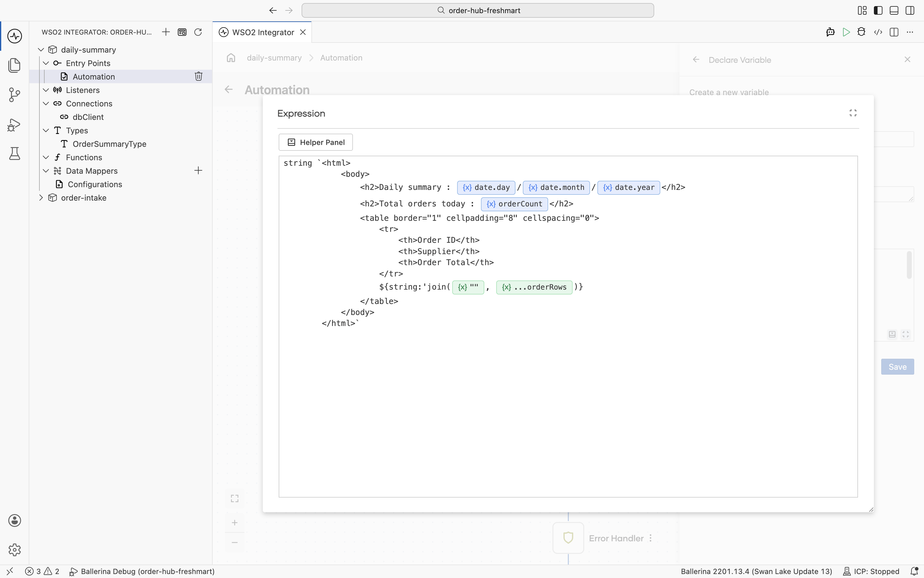Collapse the Data Mappers node
This screenshot has height=578, width=924.
point(46,171)
